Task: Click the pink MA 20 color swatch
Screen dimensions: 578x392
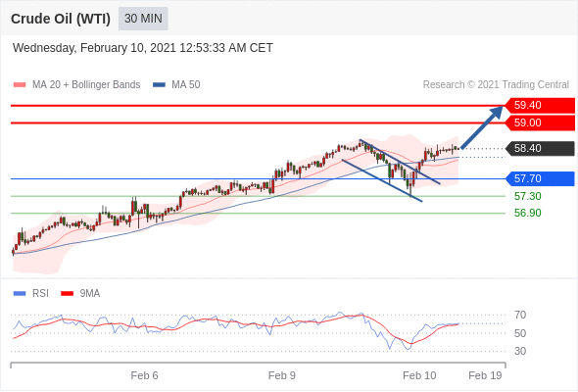Action: [20, 85]
